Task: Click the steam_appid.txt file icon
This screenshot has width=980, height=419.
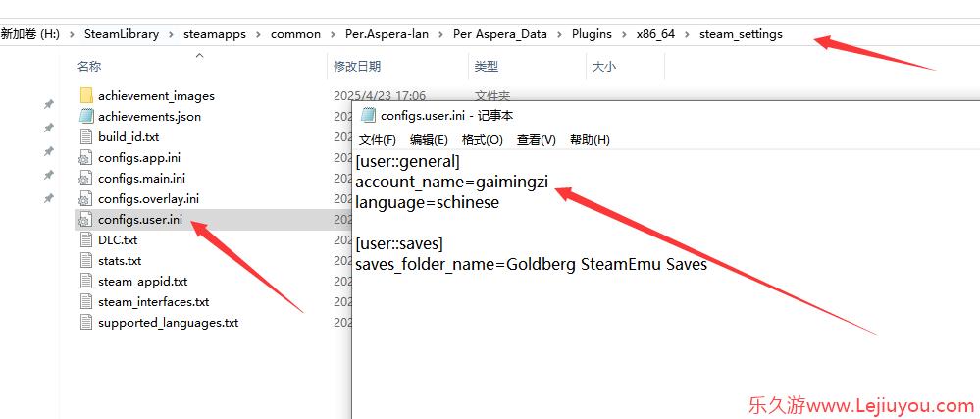Action: coord(86,282)
